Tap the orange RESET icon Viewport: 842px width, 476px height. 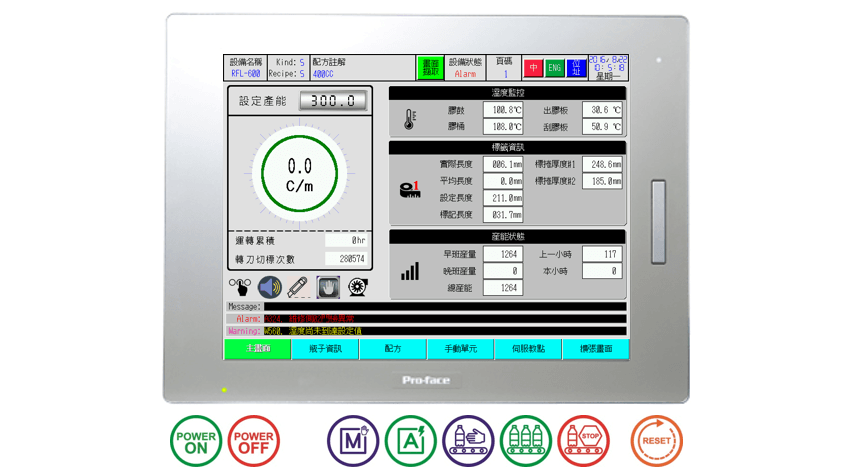pyautogui.click(x=656, y=441)
